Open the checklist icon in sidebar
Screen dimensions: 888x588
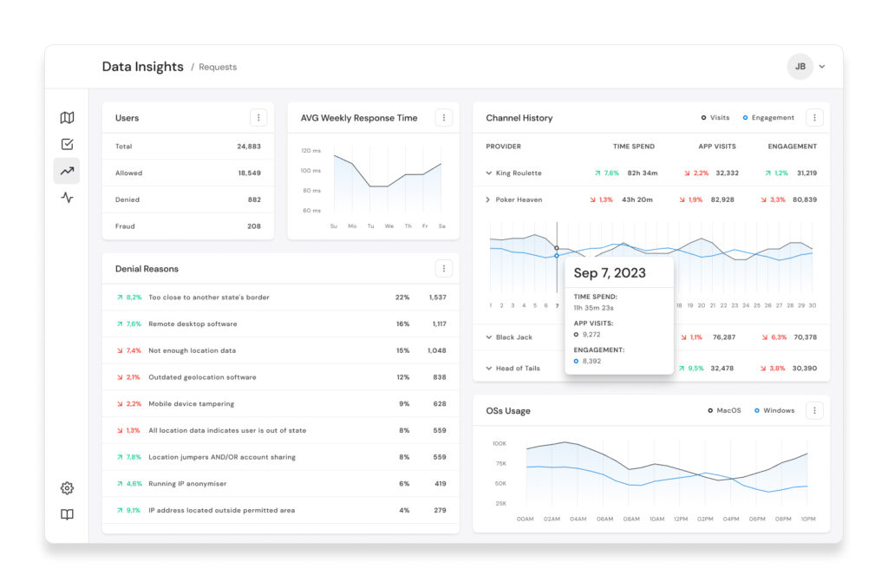tap(67, 145)
